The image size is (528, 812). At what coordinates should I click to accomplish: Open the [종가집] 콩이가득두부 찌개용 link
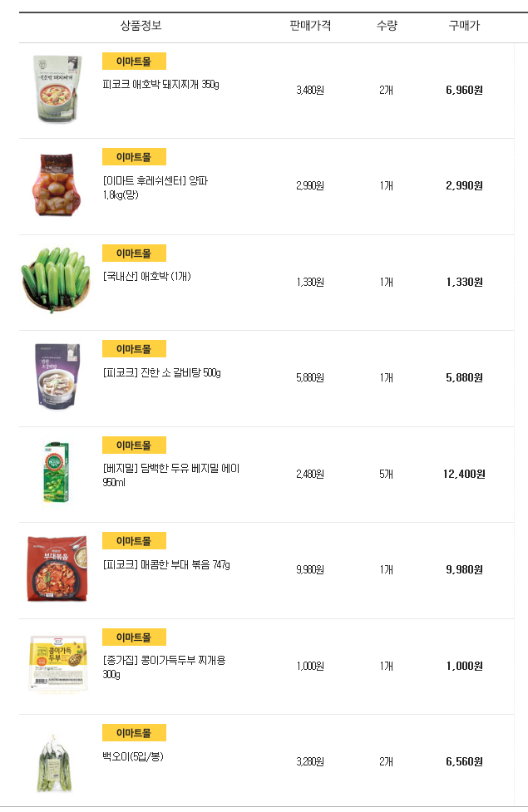164,661
